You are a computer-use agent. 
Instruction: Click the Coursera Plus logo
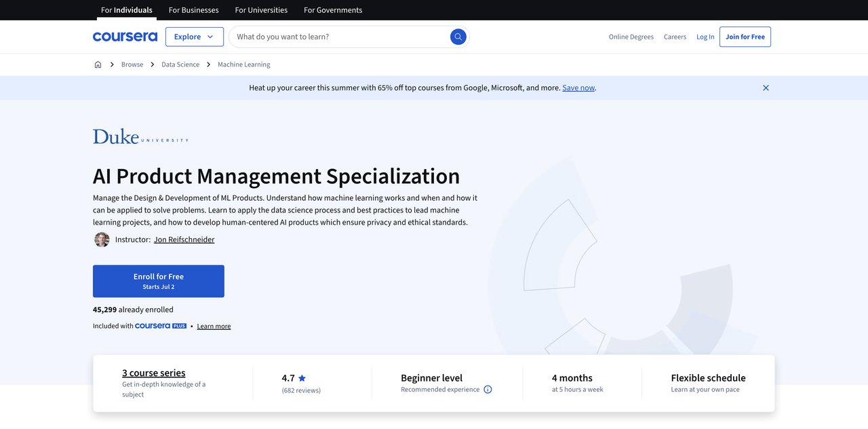[161, 326]
